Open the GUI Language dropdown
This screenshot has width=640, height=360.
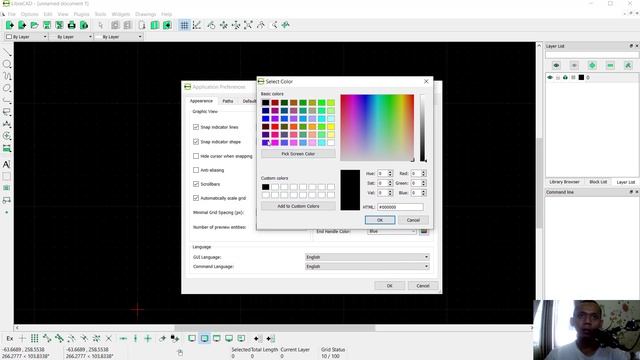[367, 257]
